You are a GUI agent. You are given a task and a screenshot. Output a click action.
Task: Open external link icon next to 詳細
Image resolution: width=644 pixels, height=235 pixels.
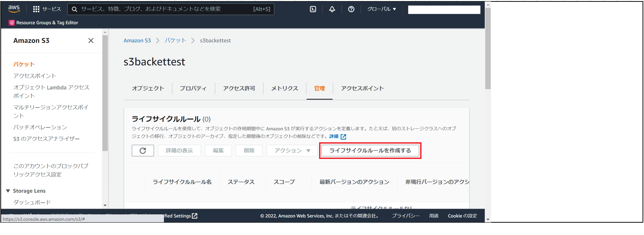point(343,137)
